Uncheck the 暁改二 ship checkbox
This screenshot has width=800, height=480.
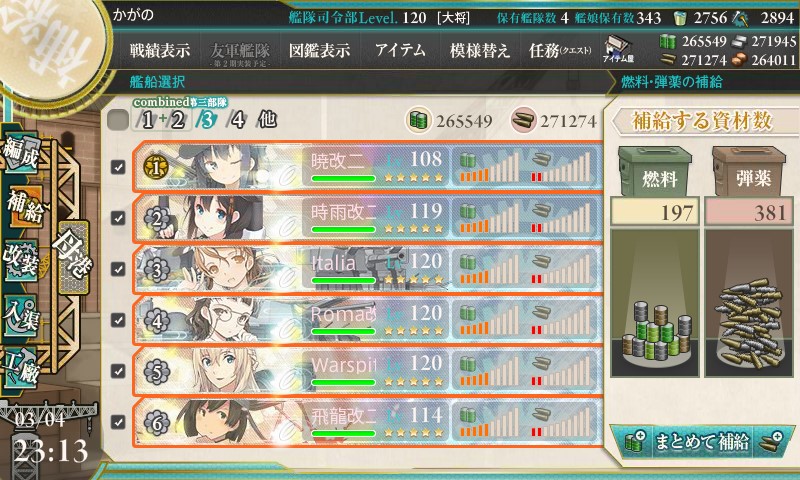pos(118,167)
